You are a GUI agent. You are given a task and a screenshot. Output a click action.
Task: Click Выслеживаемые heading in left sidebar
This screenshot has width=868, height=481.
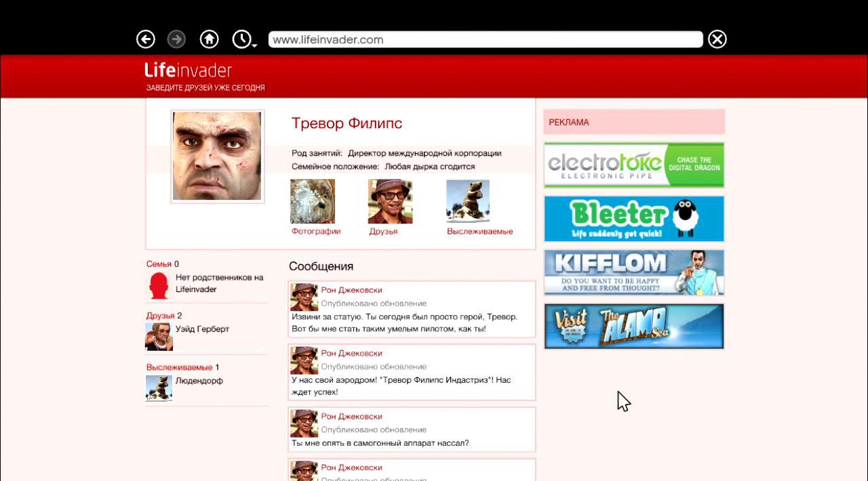(179, 367)
